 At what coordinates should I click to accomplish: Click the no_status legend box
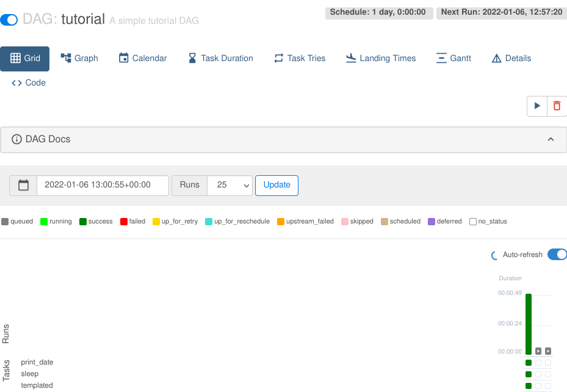[x=472, y=221]
